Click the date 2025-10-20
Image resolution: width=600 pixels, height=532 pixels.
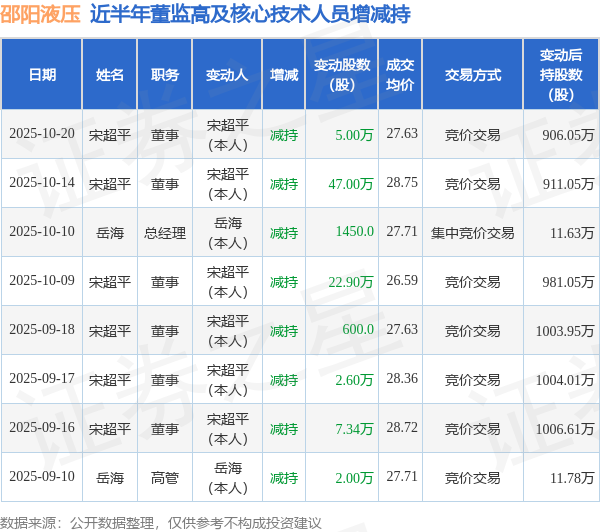coord(42,134)
